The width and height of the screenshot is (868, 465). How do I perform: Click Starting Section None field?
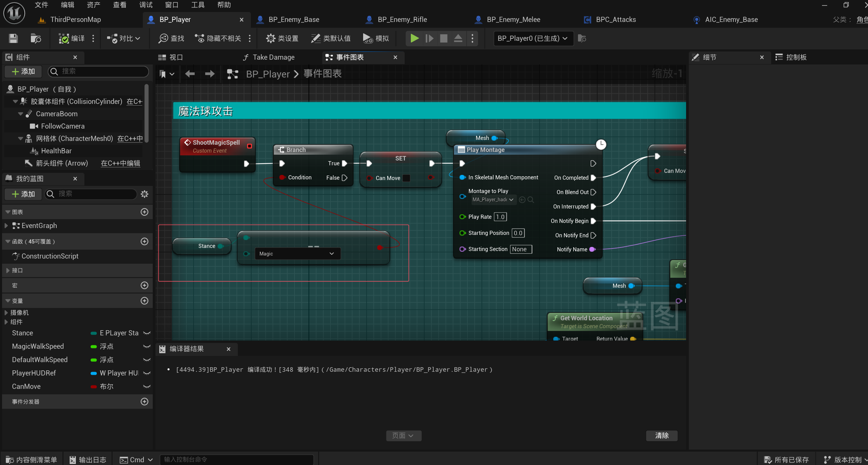click(x=521, y=249)
